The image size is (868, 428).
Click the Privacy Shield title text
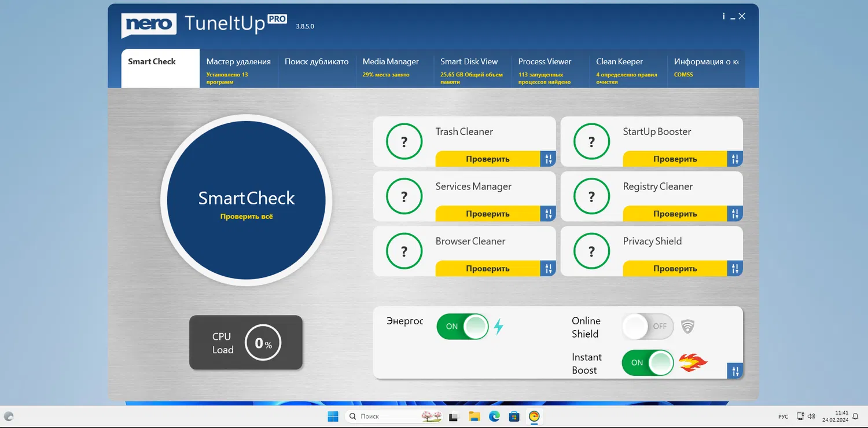pos(652,242)
